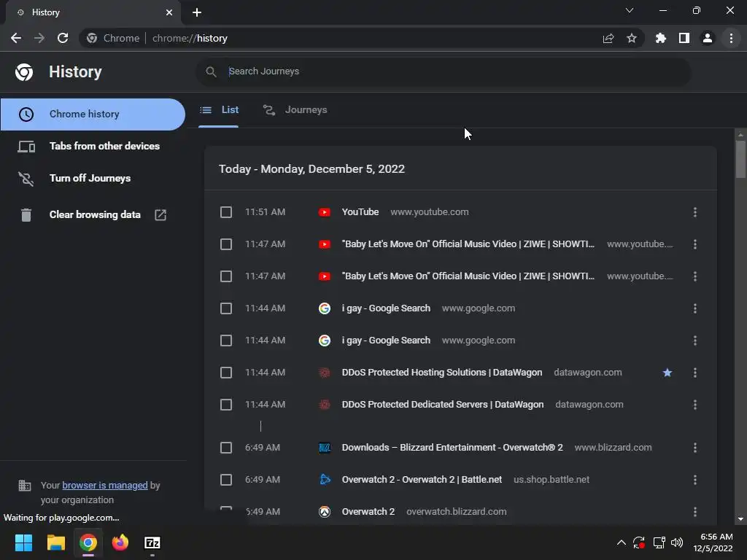Screen dimensions: 747x560
Task: Click the Chrome logo next to History title
Action: click(x=24, y=72)
